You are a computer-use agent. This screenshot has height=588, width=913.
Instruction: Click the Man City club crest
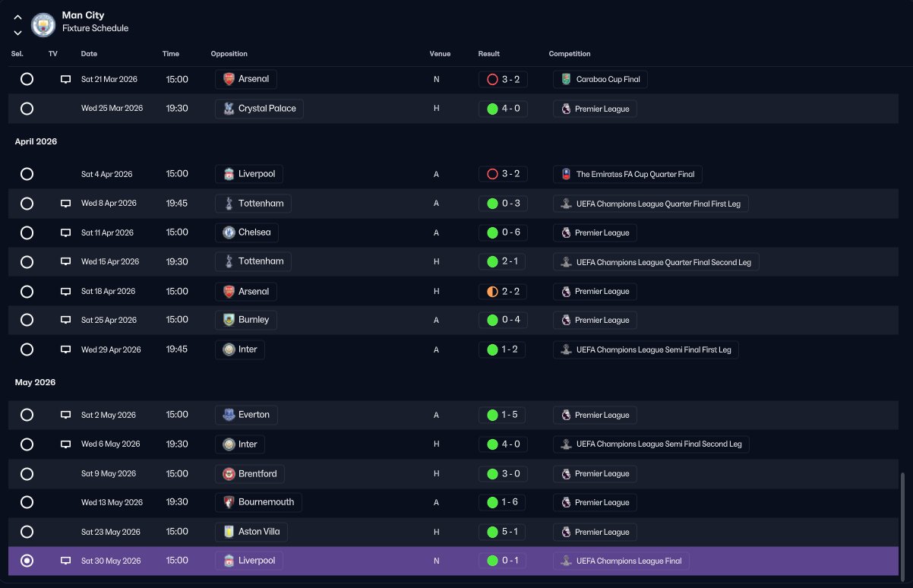pos(43,24)
